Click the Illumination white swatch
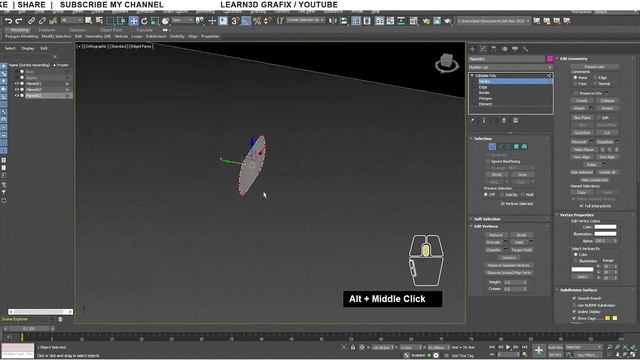 tap(605, 234)
